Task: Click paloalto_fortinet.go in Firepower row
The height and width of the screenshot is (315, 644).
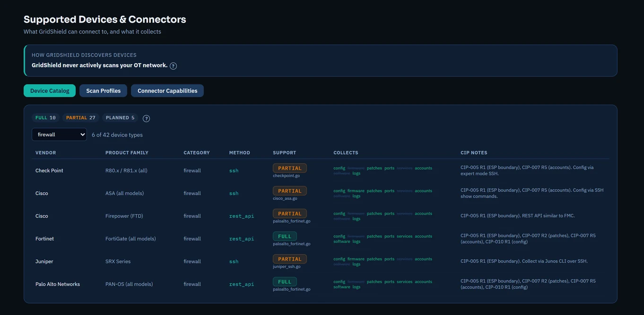Action: [x=292, y=221]
